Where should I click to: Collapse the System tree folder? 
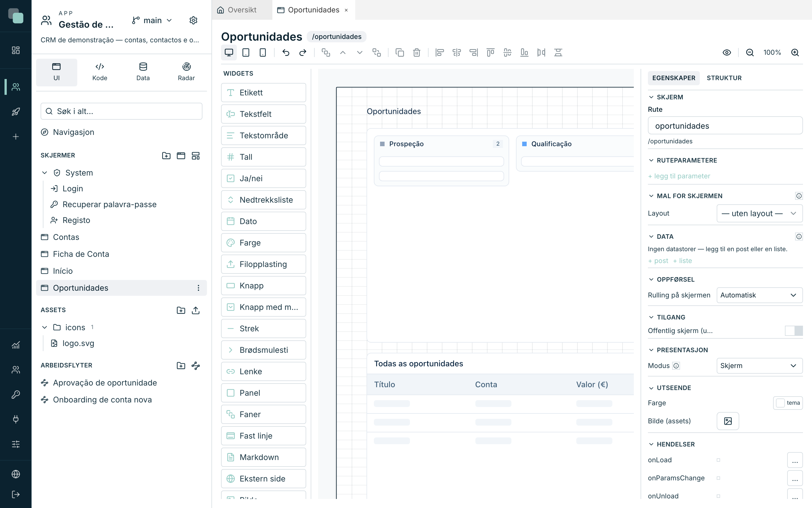point(44,173)
